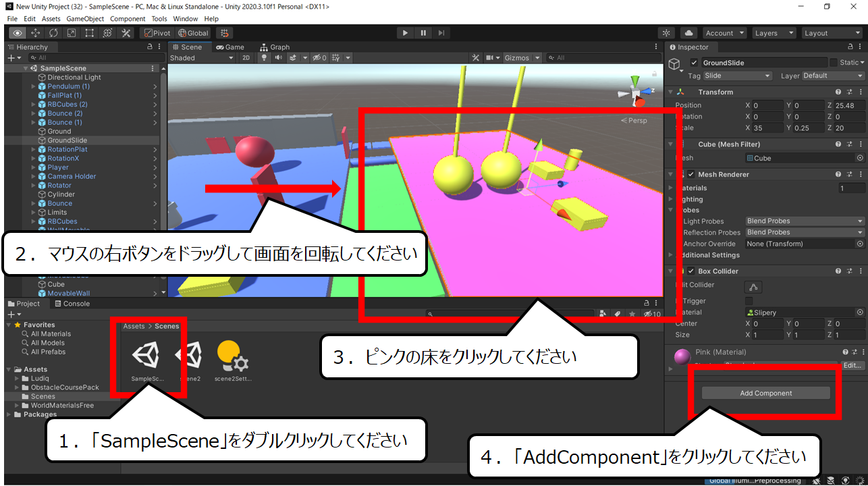Click the Pause button
Screen dimensions: 868x486
423,33
